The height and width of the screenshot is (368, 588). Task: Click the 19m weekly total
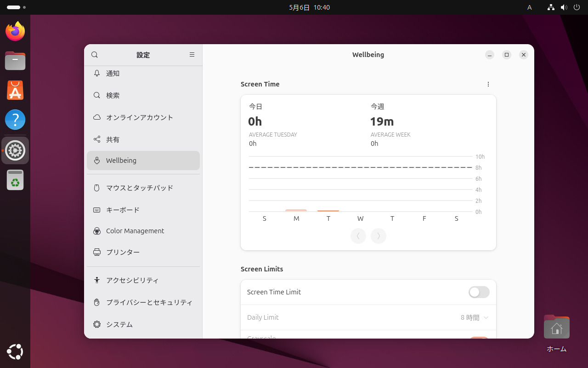point(382,121)
